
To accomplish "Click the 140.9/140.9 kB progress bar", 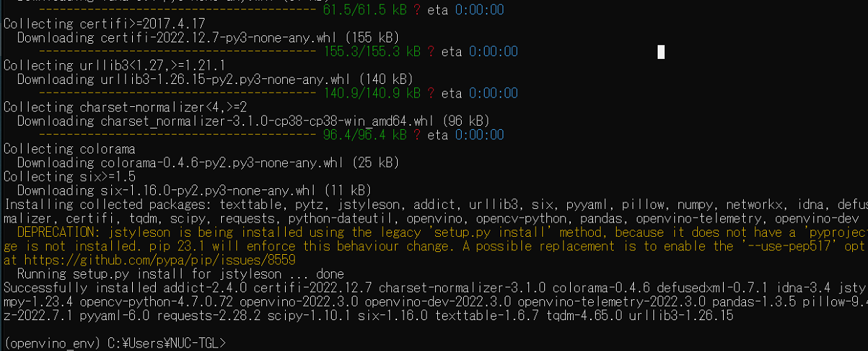I will [176, 93].
